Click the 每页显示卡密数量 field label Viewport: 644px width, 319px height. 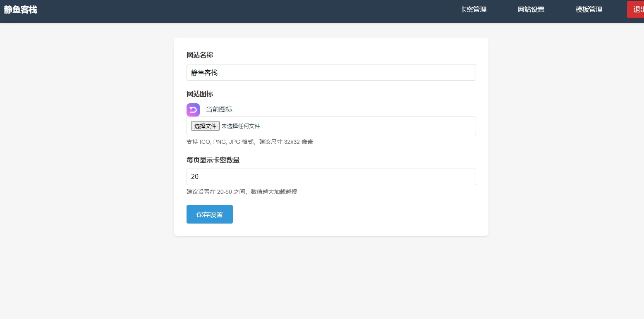pos(213,160)
